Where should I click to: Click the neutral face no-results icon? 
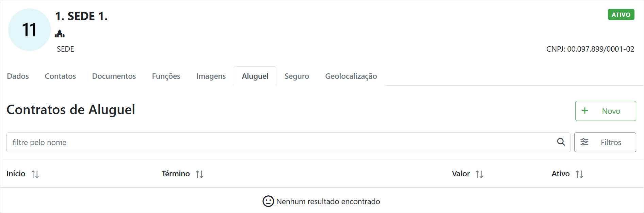pyautogui.click(x=268, y=201)
